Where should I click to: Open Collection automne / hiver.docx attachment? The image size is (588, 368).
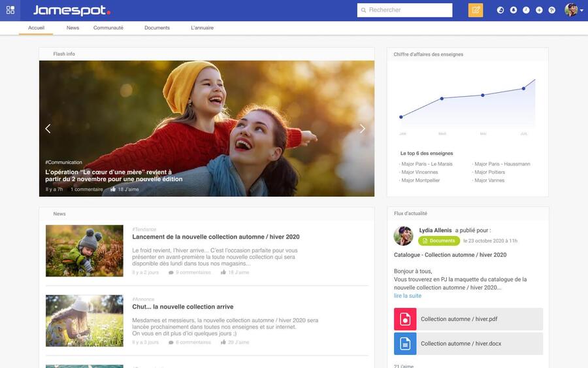click(x=468, y=343)
